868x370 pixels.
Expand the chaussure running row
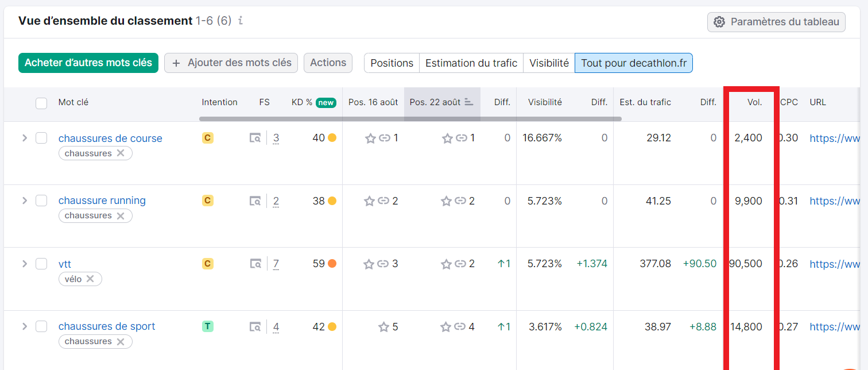(x=24, y=201)
